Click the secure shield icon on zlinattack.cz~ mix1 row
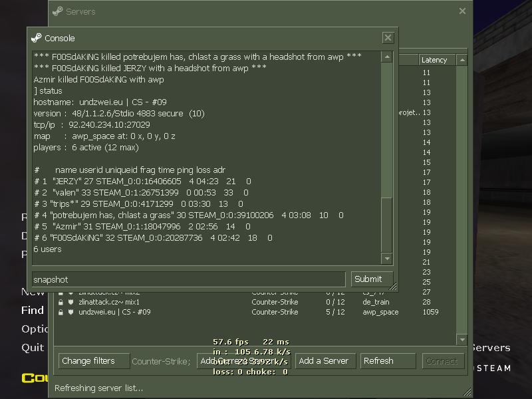This screenshot has height=399, width=532. 70,302
